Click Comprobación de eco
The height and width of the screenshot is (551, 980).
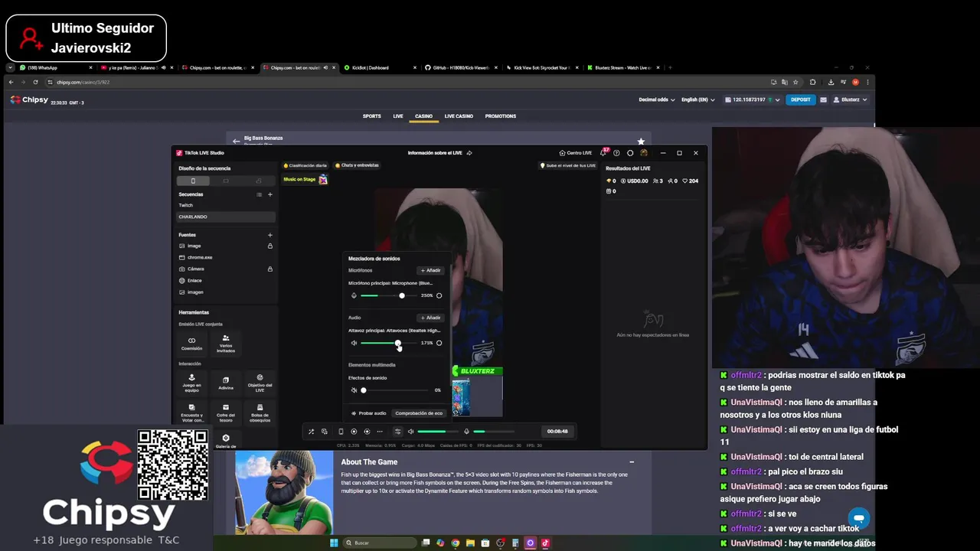[x=419, y=413]
